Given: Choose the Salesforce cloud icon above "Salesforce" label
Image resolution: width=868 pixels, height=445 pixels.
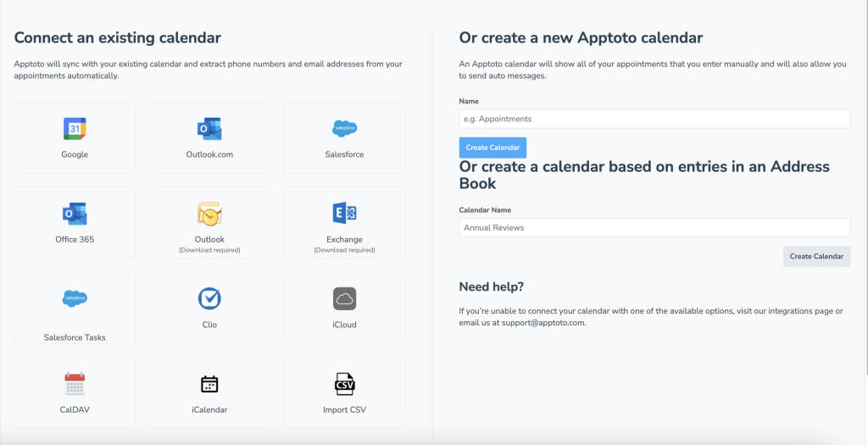Looking at the screenshot, I should (344, 128).
